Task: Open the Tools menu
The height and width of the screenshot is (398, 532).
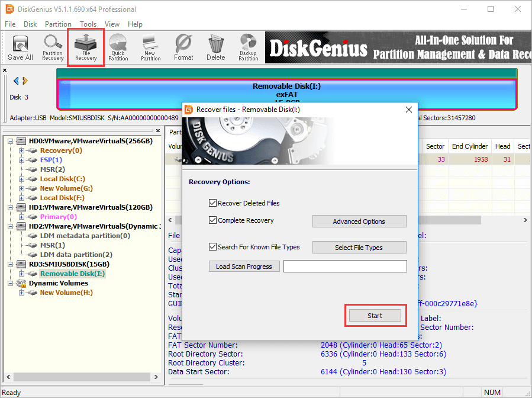Action: 88,24
